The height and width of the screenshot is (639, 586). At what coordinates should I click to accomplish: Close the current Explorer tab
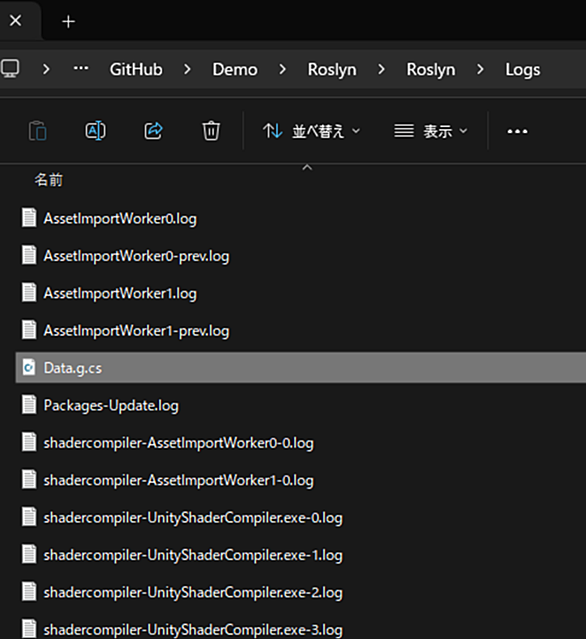point(15,20)
